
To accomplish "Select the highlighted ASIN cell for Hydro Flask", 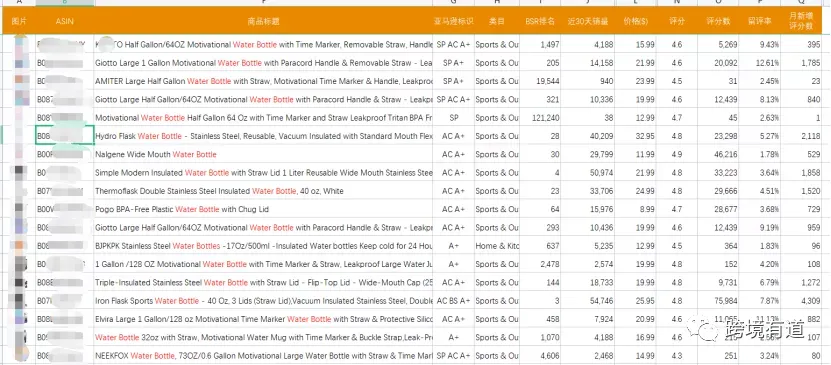I will 65,136.
